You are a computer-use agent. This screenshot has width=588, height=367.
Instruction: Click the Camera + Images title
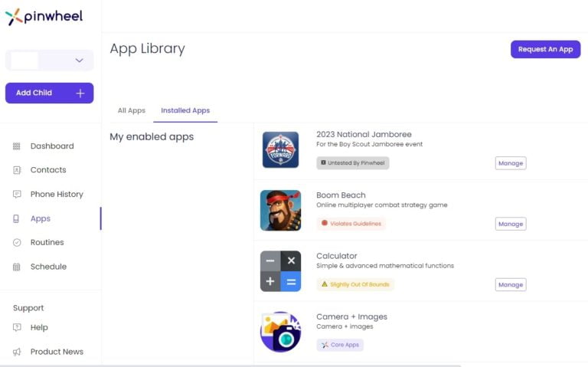[x=351, y=316]
